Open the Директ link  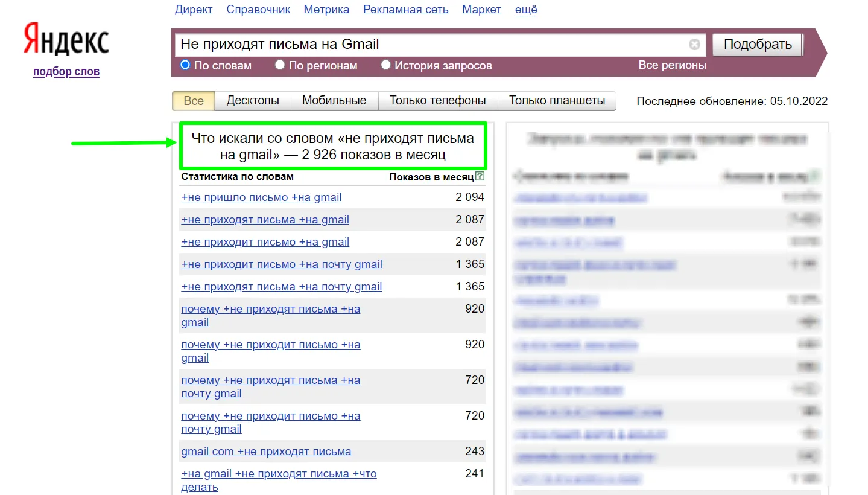[x=194, y=10]
